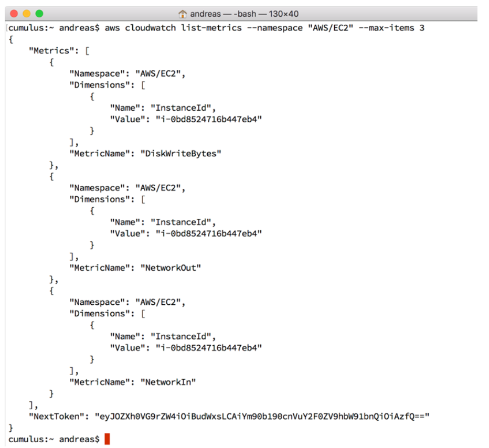
Task: Click the '--namespace' option text
Action: [x=275, y=28]
